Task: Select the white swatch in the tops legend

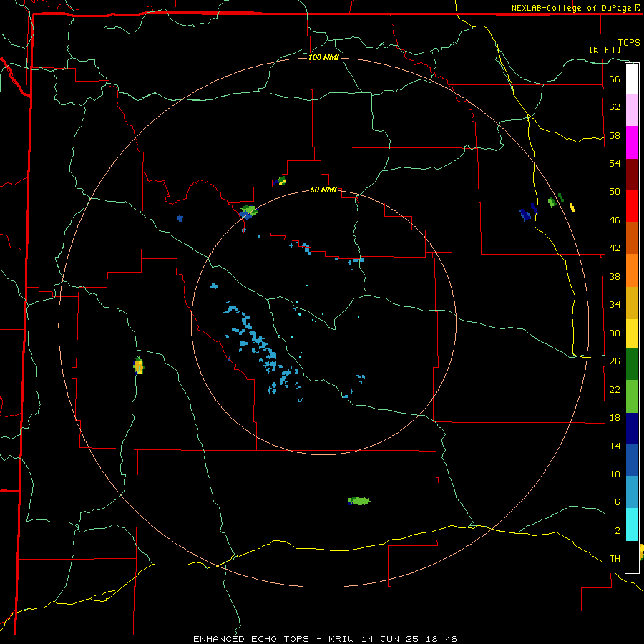Action: click(x=632, y=79)
